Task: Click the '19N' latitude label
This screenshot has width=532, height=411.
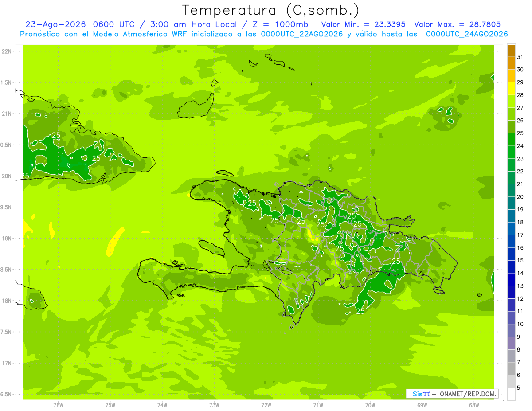Action: point(6,238)
